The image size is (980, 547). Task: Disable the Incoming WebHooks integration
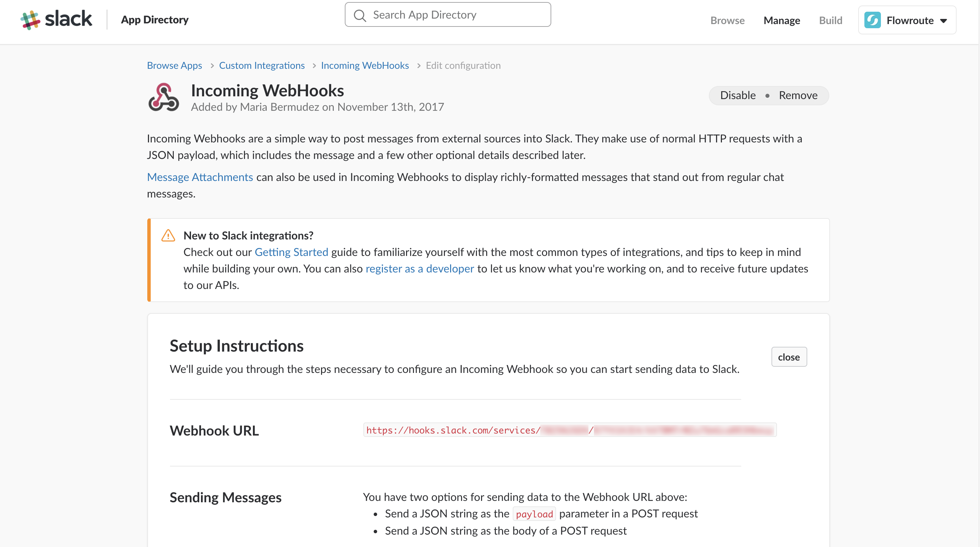738,95
